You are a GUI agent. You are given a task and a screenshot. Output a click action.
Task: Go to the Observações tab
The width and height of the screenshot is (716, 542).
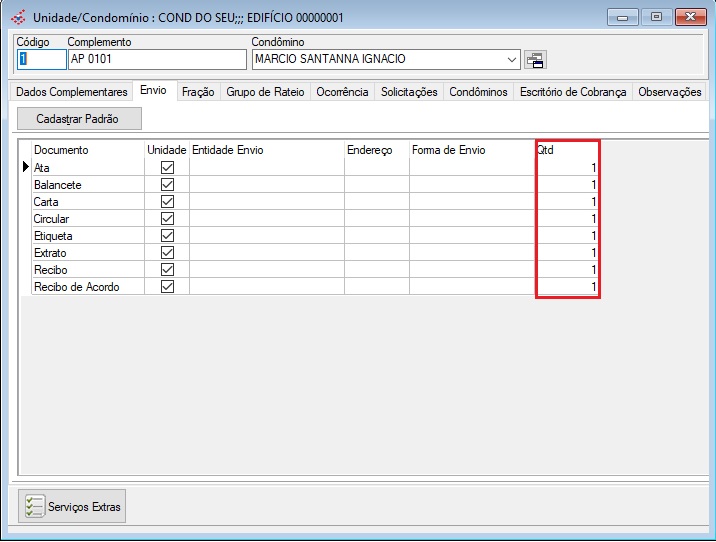[669, 92]
